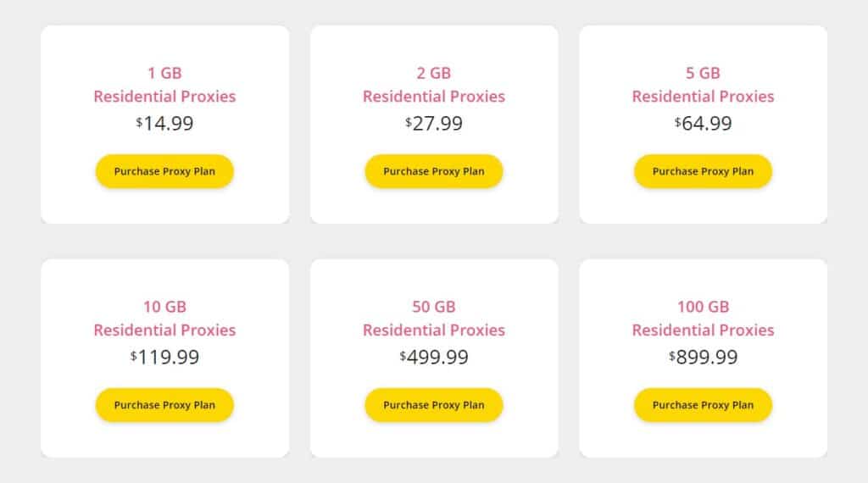
Task: Buy the 5 GB proxy plan
Action: 703,171
